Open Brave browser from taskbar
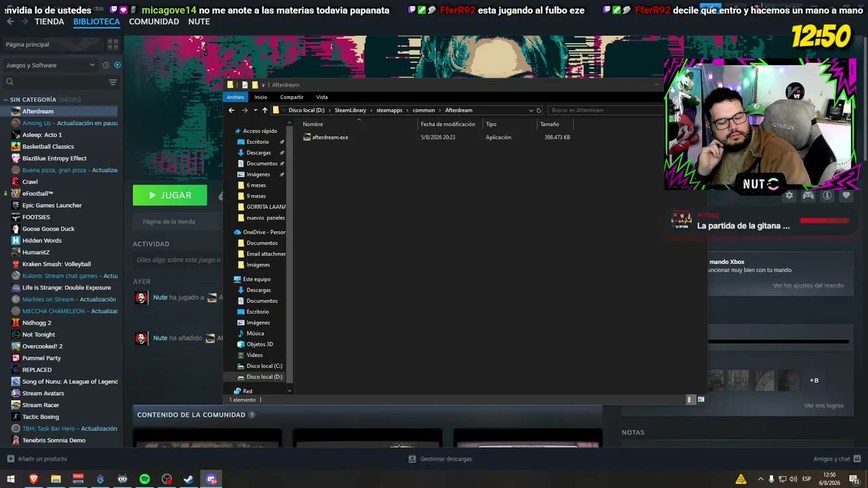Screen dimensions: 868x488 pyautogui.click(x=33, y=479)
